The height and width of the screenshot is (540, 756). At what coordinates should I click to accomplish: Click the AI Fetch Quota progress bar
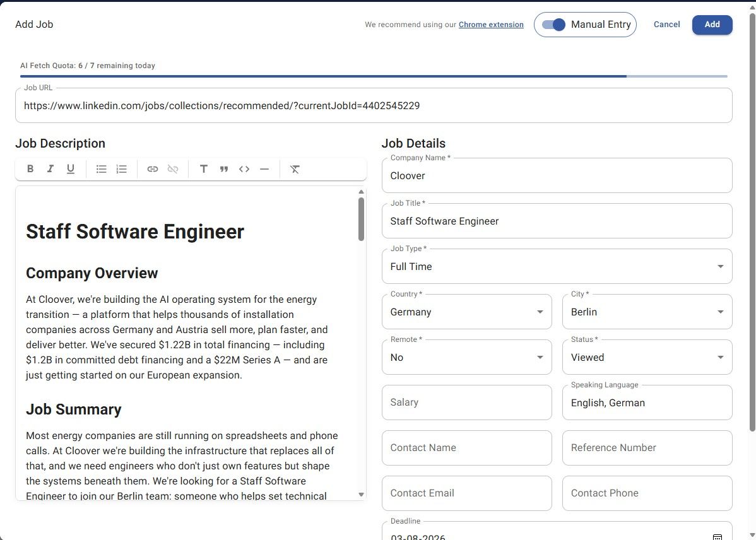(x=374, y=76)
